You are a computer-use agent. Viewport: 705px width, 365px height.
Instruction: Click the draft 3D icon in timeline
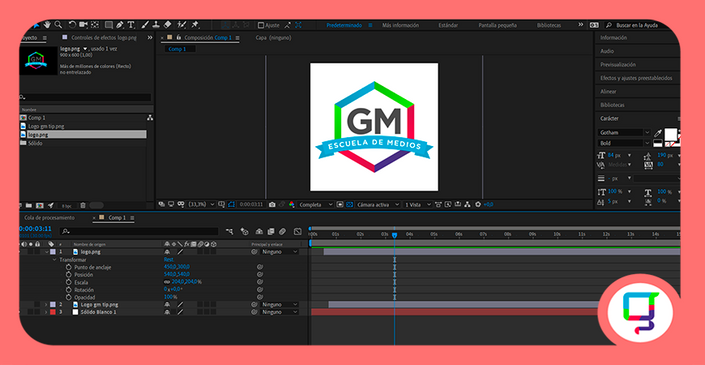(245, 231)
